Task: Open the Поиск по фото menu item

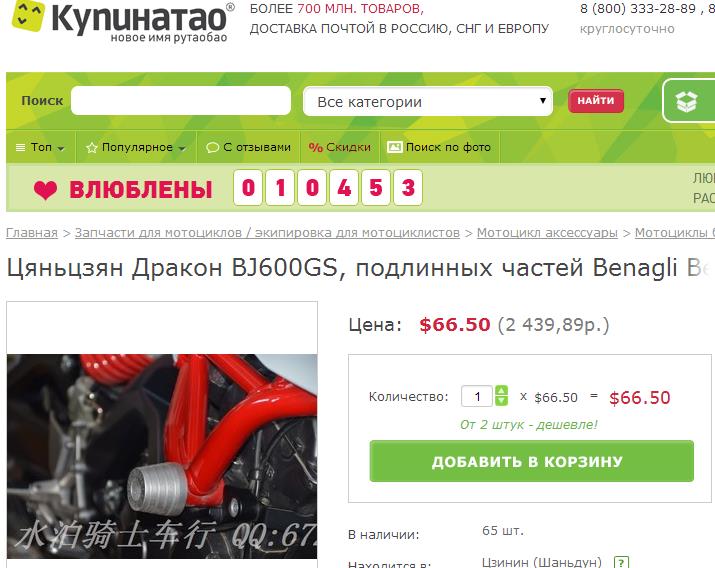Action: pos(440,147)
